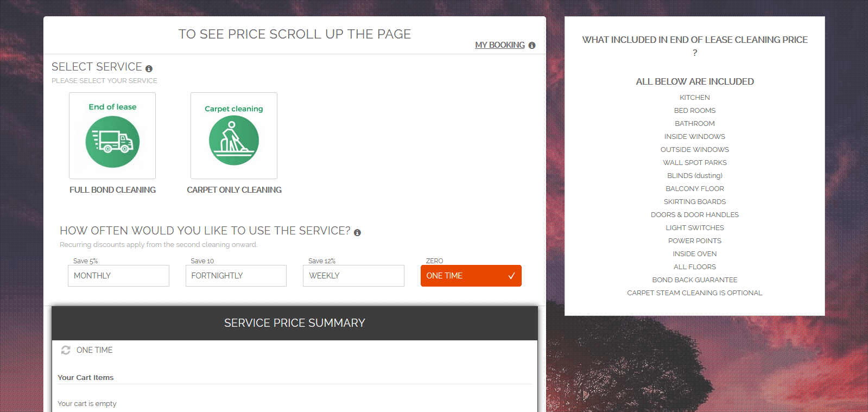
Task: Click BOND BACK GUARANTEE list item
Action: 695,280
